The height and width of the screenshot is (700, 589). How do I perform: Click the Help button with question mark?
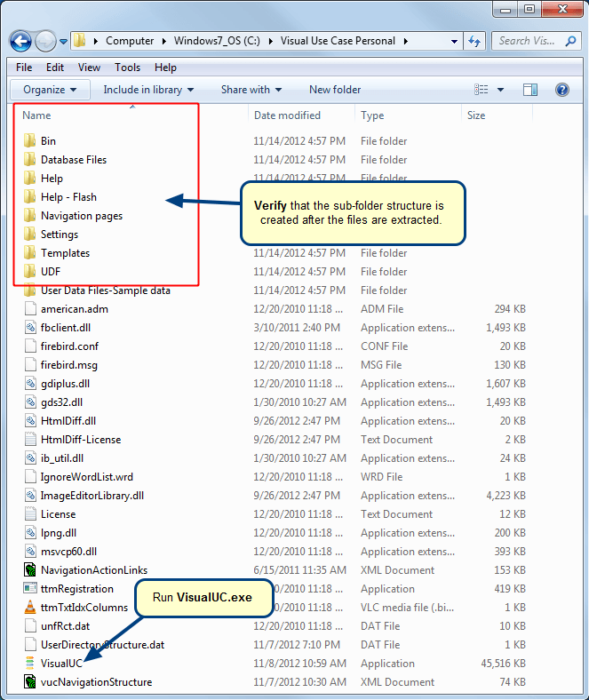tap(561, 90)
